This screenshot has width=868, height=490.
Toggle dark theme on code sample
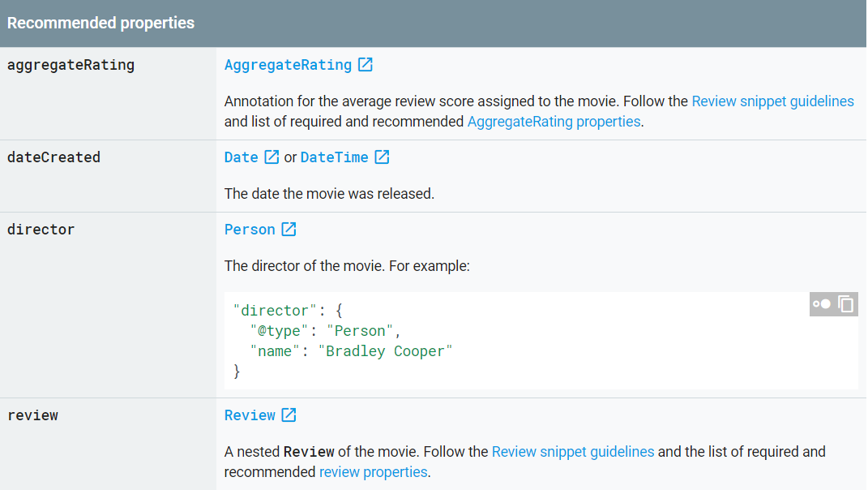pyautogui.click(x=822, y=304)
